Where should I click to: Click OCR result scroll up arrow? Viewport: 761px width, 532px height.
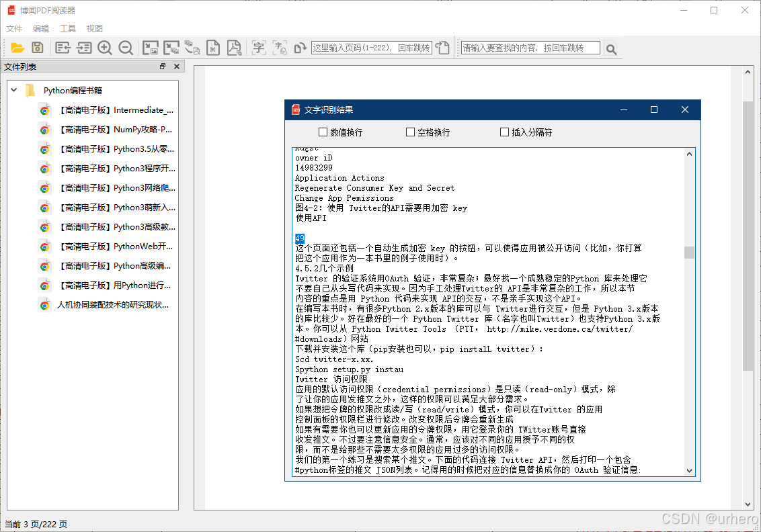[689, 154]
